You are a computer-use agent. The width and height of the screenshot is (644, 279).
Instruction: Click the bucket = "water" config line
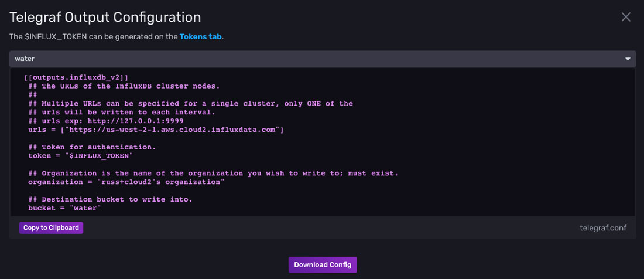click(x=64, y=209)
